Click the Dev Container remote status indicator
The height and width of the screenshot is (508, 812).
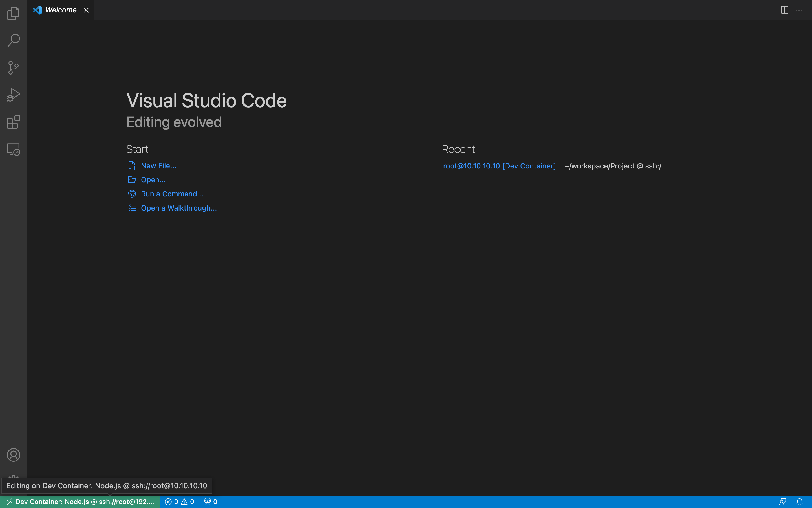(x=80, y=502)
